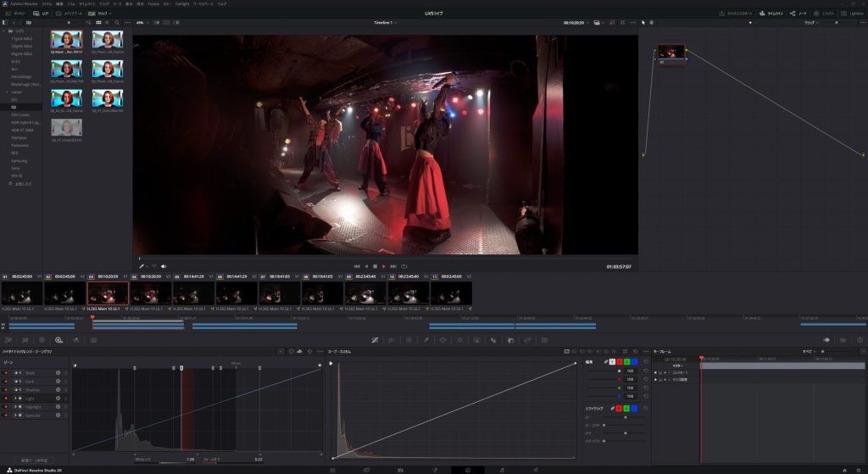868x474 pixels.
Task: Open the keyframes filter dropdown
Action: (x=810, y=352)
